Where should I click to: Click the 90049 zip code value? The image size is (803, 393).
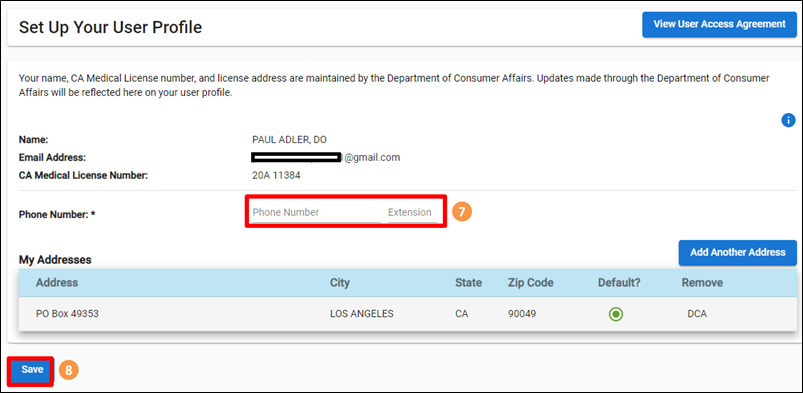click(x=522, y=314)
